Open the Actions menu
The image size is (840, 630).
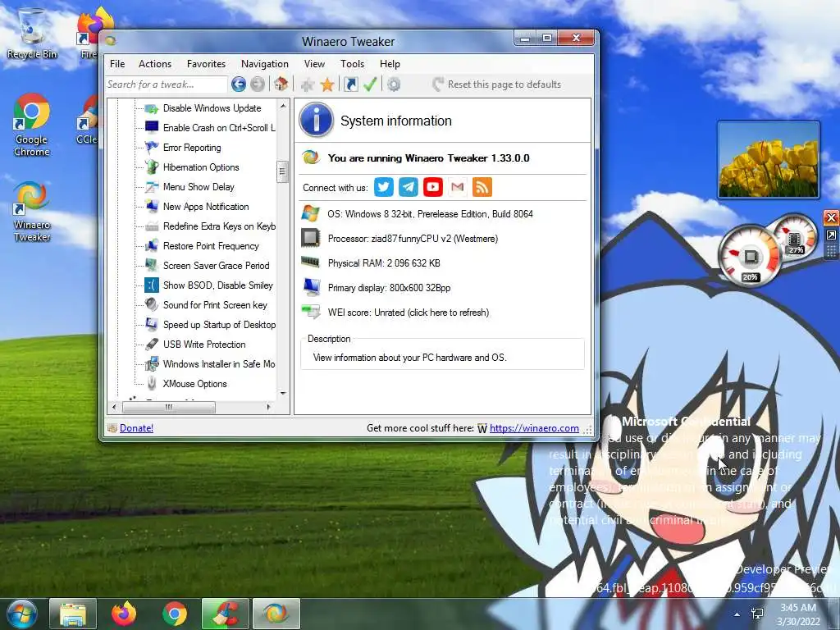[155, 64]
